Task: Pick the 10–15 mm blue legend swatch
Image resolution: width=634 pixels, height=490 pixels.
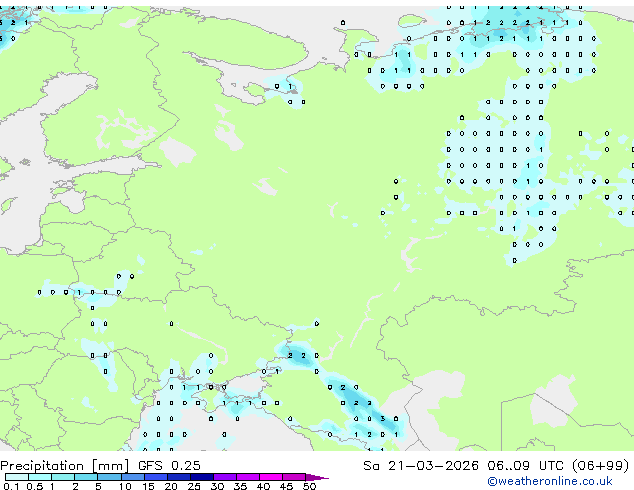Action: coord(133,477)
